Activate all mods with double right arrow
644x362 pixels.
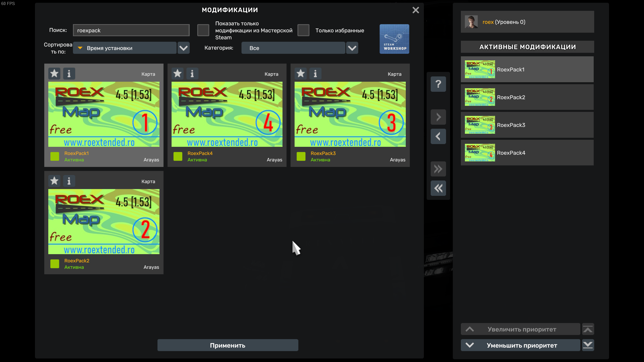438,169
